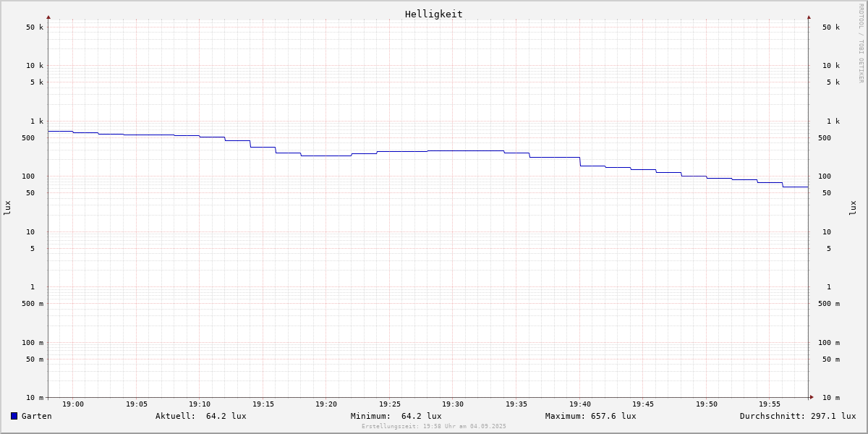
Task: Select the Garten legend label
Action: coord(37,416)
